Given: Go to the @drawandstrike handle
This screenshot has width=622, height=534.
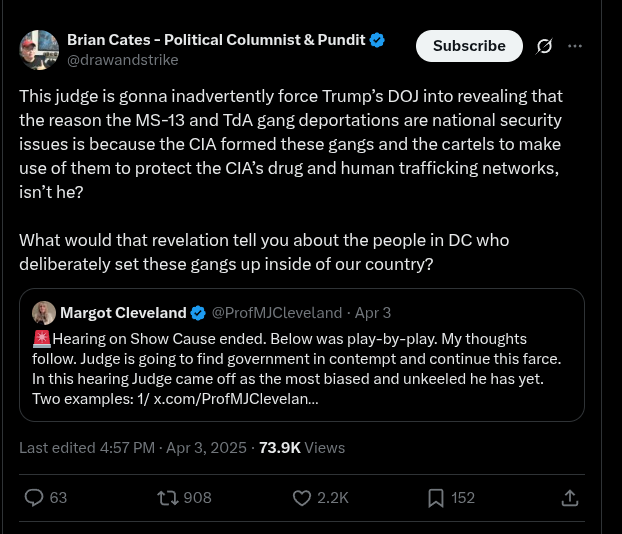Looking at the screenshot, I should [x=122, y=60].
